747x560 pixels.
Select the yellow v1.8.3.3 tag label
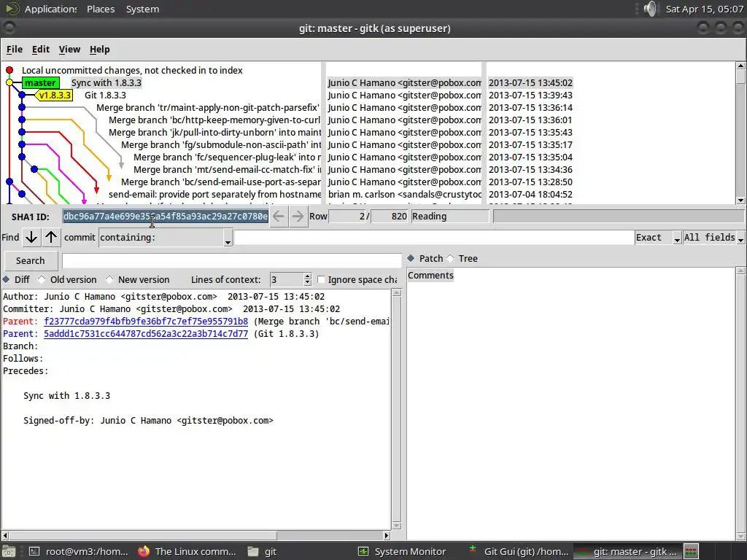pos(55,96)
